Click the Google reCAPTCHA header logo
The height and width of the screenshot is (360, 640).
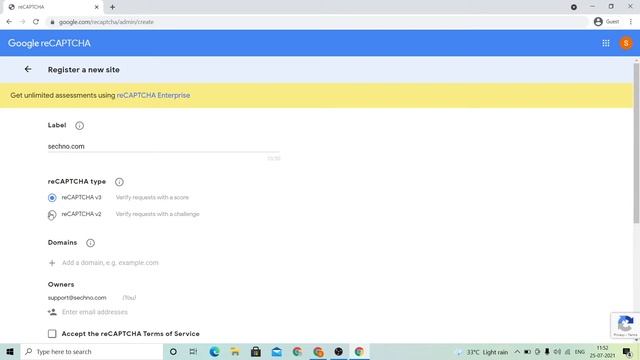[49, 43]
